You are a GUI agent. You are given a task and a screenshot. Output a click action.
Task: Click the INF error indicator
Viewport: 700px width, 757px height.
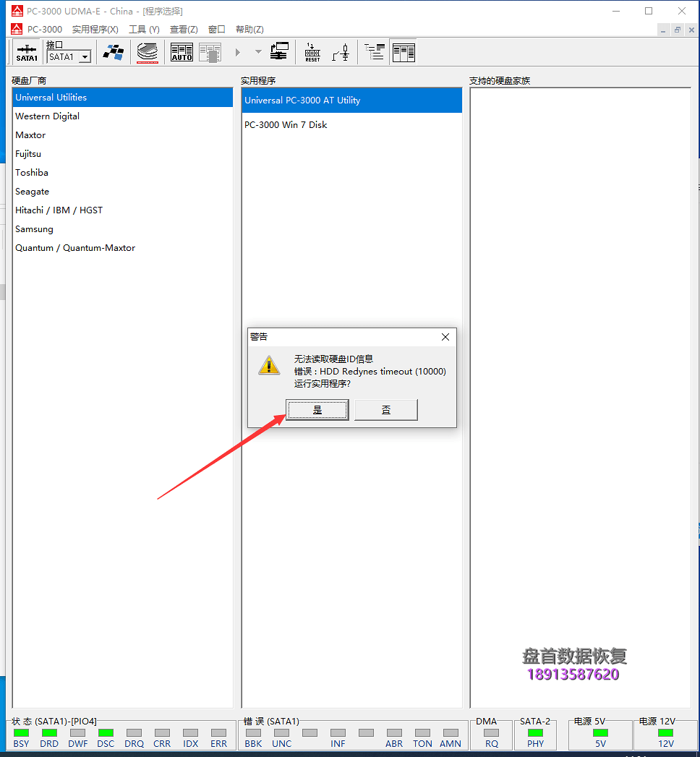pyautogui.click(x=338, y=738)
